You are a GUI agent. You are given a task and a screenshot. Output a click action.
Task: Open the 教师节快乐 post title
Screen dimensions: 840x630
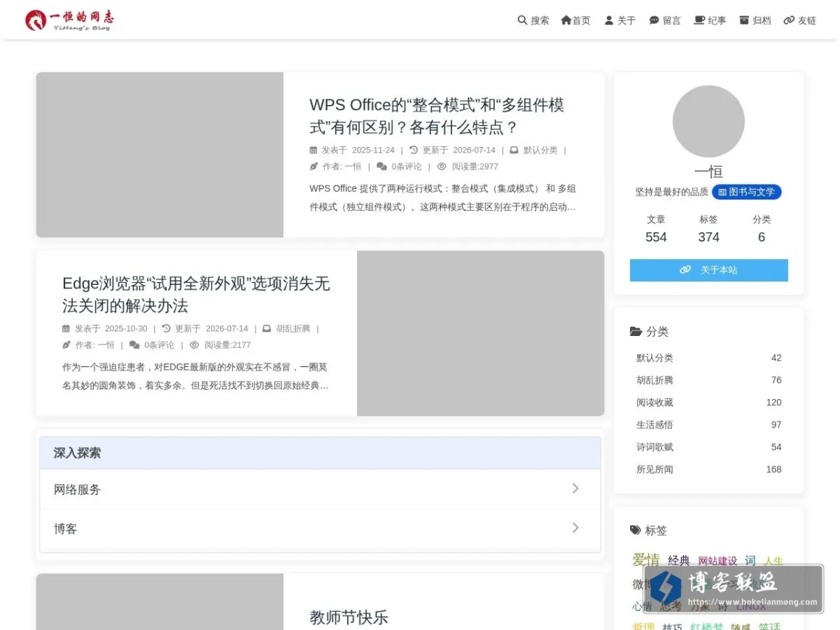[x=349, y=617]
